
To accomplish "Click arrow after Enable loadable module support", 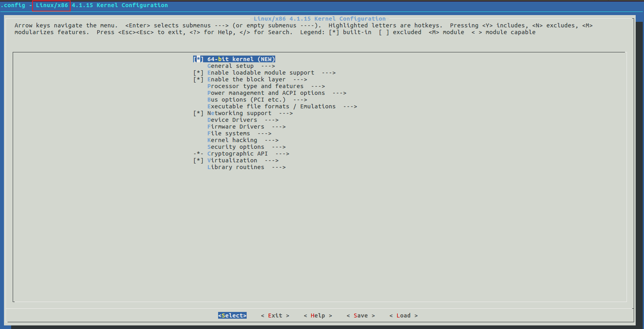I will pos(329,73).
